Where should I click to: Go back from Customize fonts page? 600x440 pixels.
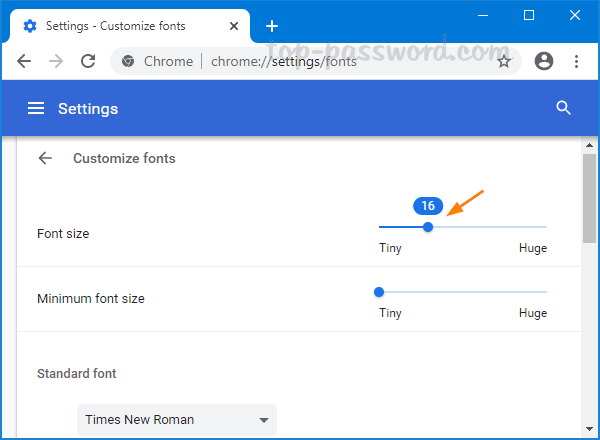pyautogui.click(x=45, y=158)
